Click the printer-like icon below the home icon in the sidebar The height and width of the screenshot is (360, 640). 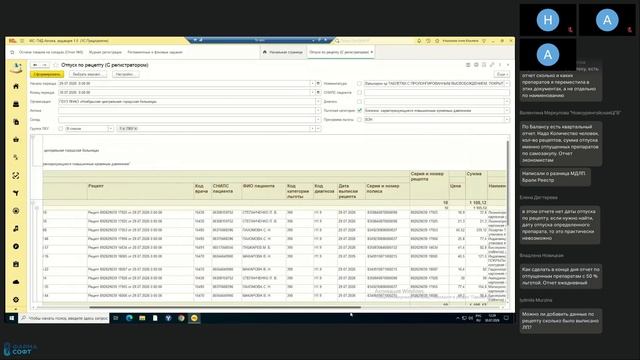pos(16,104)
